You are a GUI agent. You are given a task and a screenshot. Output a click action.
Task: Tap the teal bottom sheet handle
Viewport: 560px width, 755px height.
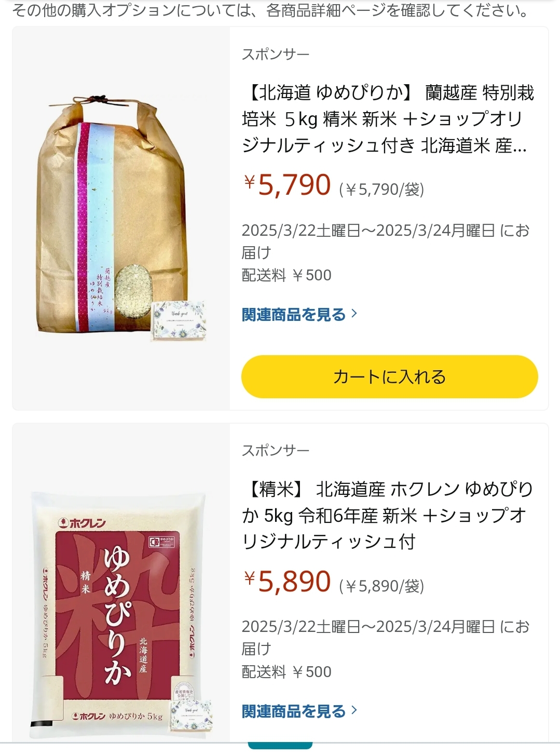280,746
